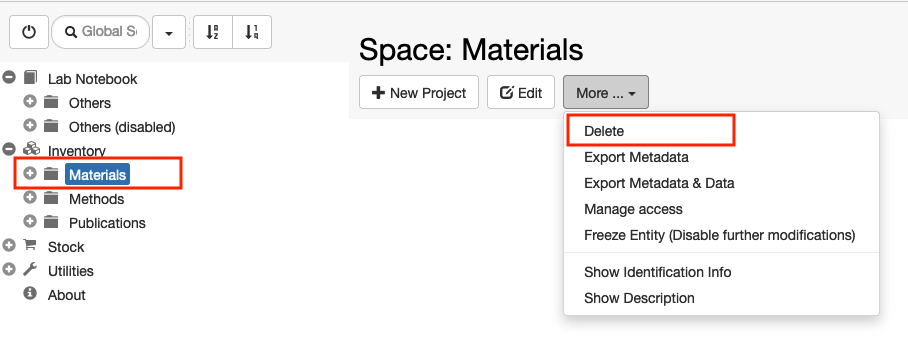Expand the Stock tree node
Image resolution: width=908 pixels, height=363 pixels.
pyautogui.click(x=9, y=245)
